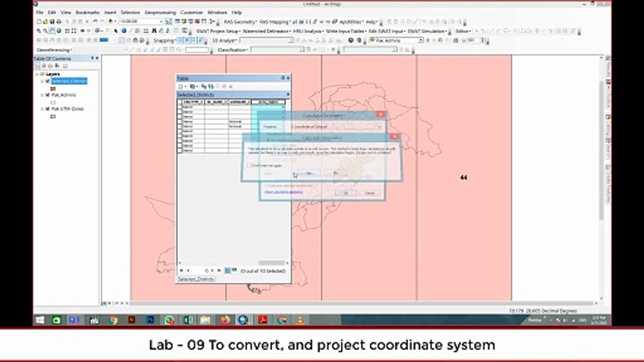Open the 3D Analyst dropdown
Image resolution: width=644 pixels, height=362 pixels.
click(225, 40)
